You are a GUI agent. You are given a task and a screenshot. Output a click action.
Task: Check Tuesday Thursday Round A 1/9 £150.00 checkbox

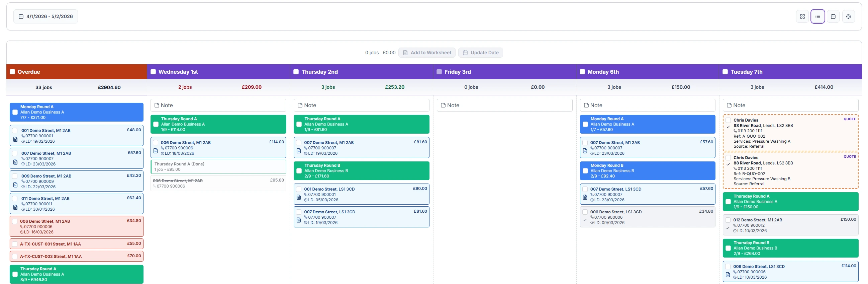[x=728, y=202]
